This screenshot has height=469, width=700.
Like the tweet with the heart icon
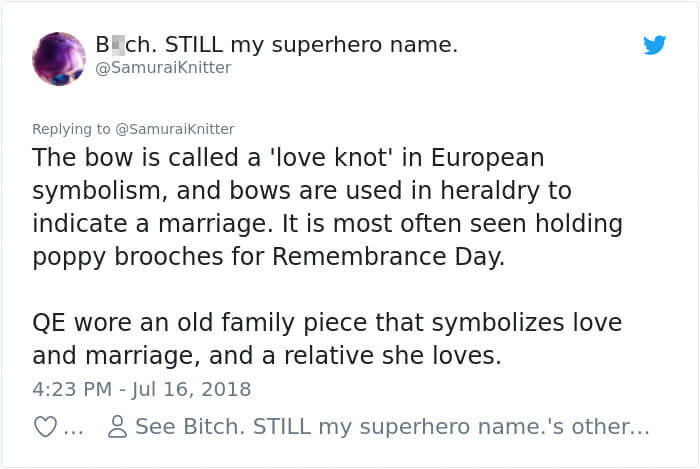click(46, 427)
